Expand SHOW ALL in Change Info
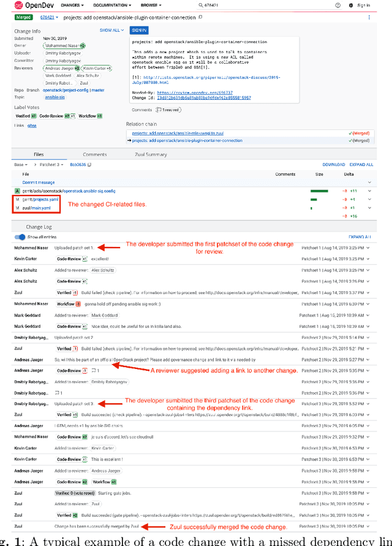 111,30
